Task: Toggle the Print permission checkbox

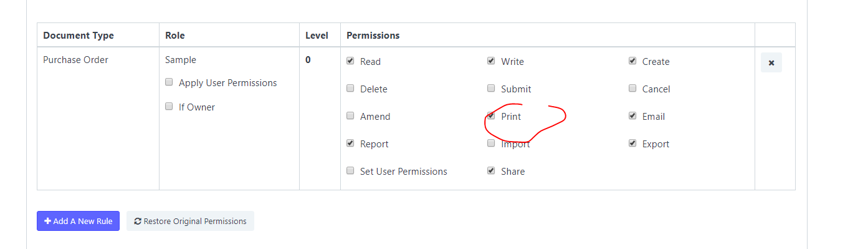Action: 491,116
